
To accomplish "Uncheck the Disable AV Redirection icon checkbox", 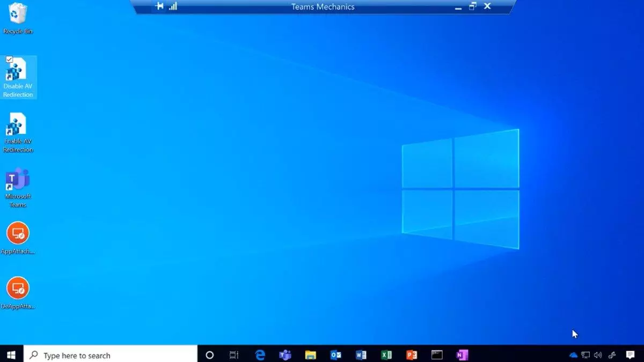I will point(10,60).
